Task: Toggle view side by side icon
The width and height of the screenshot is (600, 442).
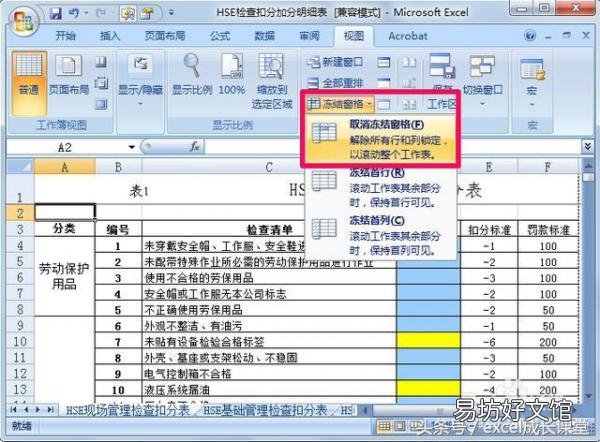Action: pyautogui.click(x=409, y=62)
